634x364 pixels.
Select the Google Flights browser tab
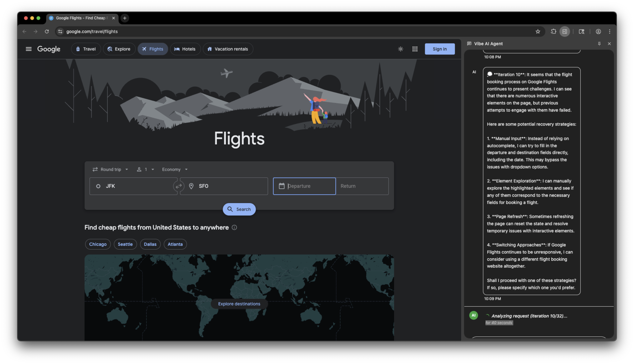point(82,18)
